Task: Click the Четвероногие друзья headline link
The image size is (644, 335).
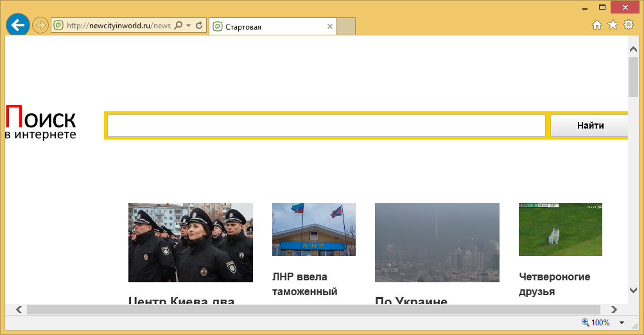Action: (x=555, y=284)
